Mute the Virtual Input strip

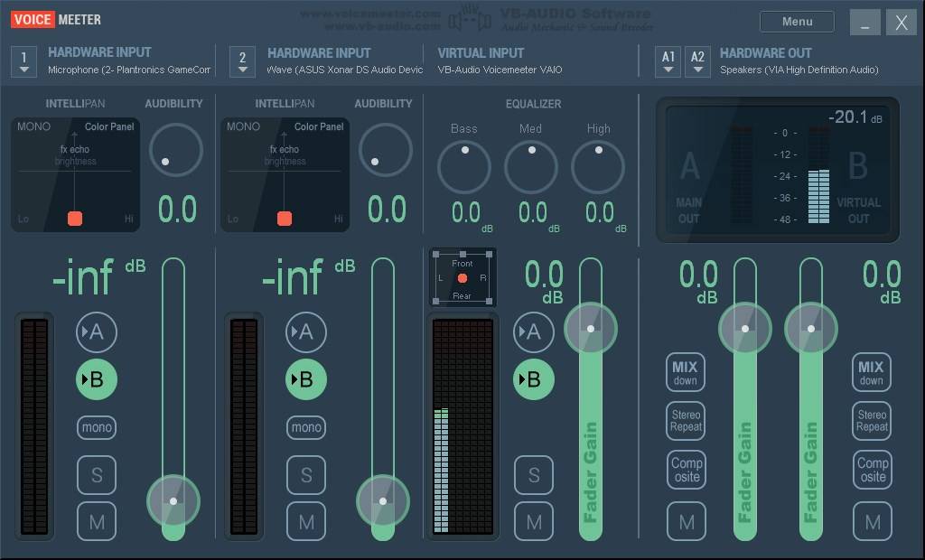coord(534,521)
